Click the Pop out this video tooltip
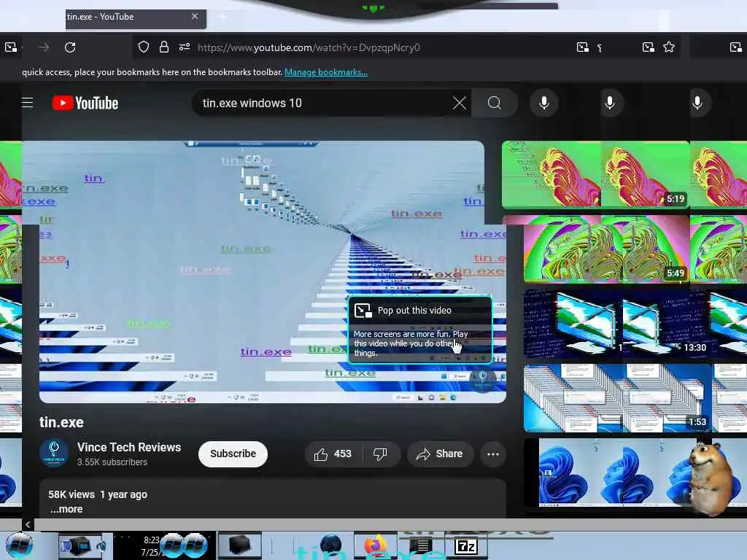This screenshot has width=747, height=560. [420, 330]
